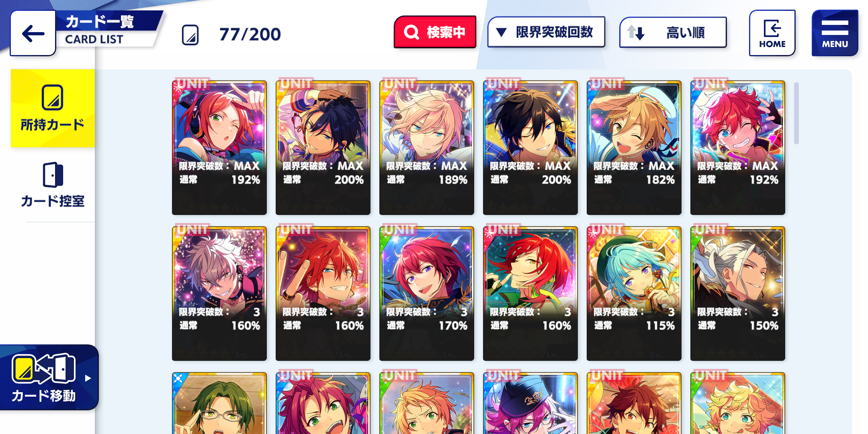Click the vertical scrollbar of card list
The height and width of the screenshot is (434, 868).
796,113
